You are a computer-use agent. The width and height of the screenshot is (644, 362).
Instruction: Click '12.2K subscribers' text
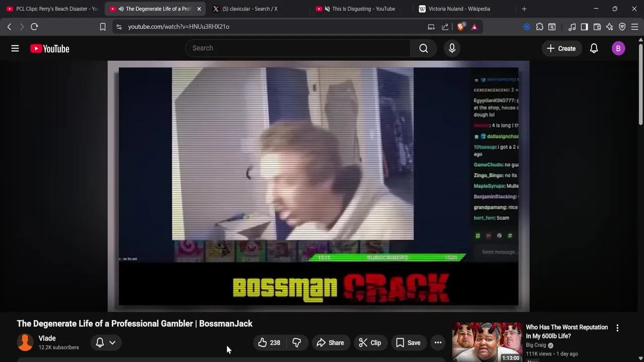pos(59,347)
